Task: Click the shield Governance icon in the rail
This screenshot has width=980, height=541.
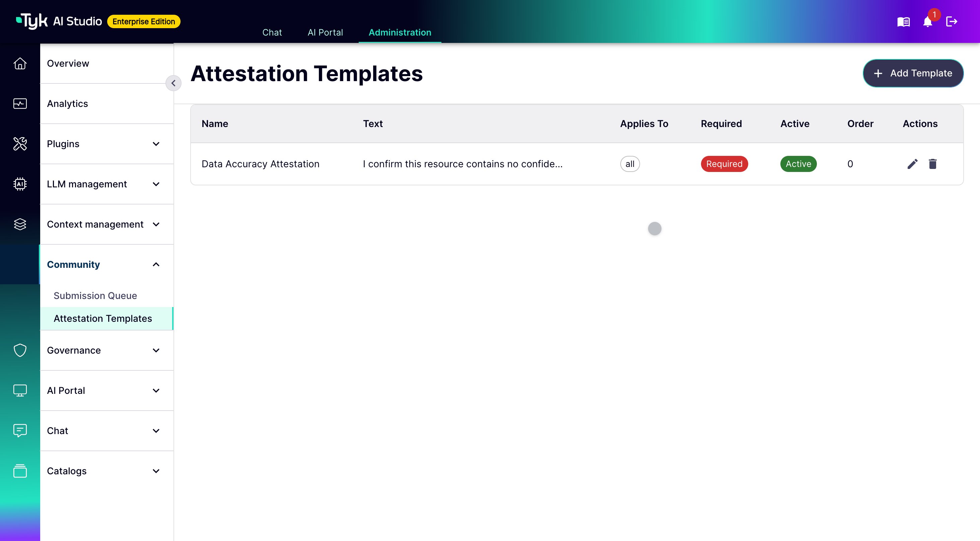Action: point(20,350)
